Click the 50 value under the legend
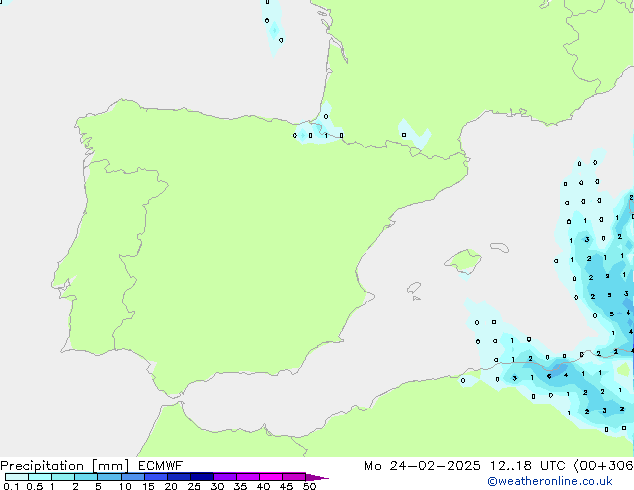 point(309,486)
